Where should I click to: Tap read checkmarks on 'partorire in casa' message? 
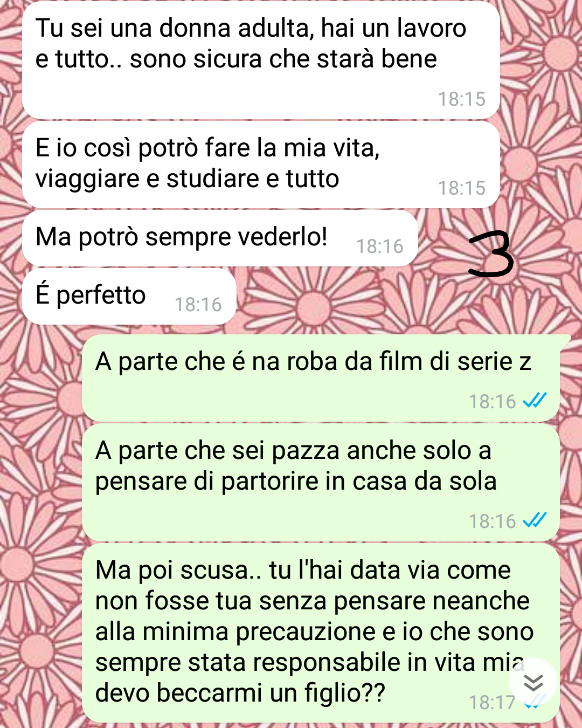coord(535,520)
